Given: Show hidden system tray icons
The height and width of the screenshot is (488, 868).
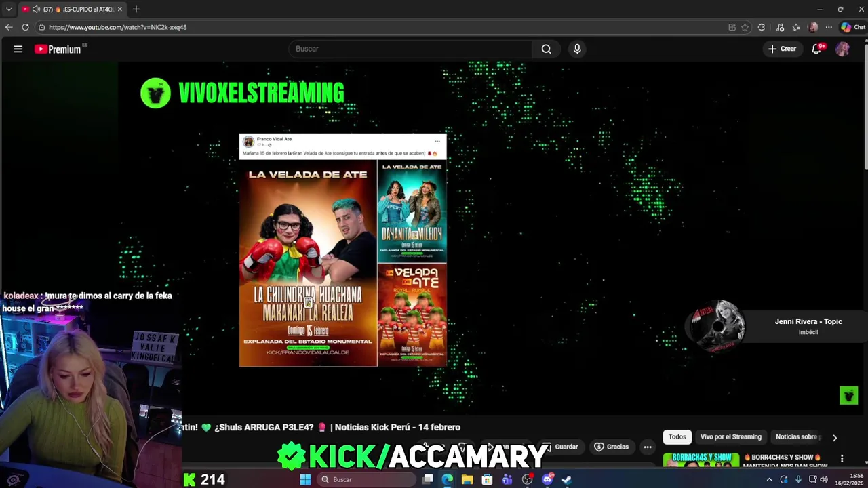Looking at the screenshot, I should click(x=769, y=479).
